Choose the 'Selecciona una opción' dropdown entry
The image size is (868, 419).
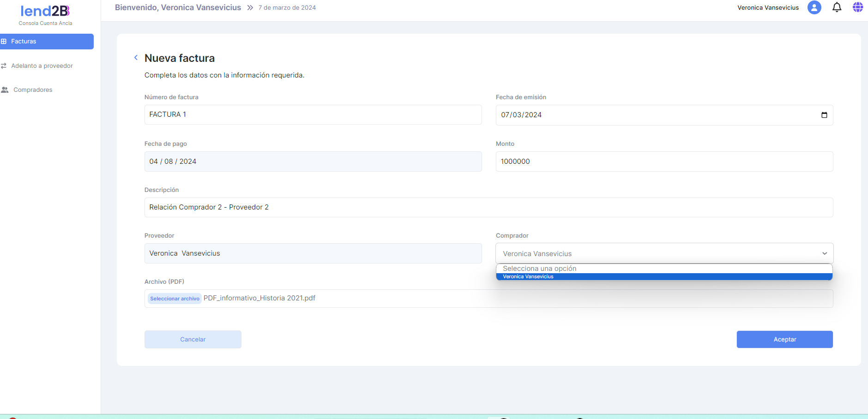(x=539, y=269)
